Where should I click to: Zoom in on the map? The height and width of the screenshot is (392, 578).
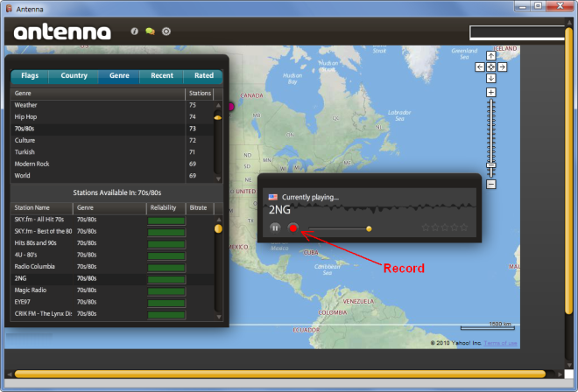[x=491, y=92]
